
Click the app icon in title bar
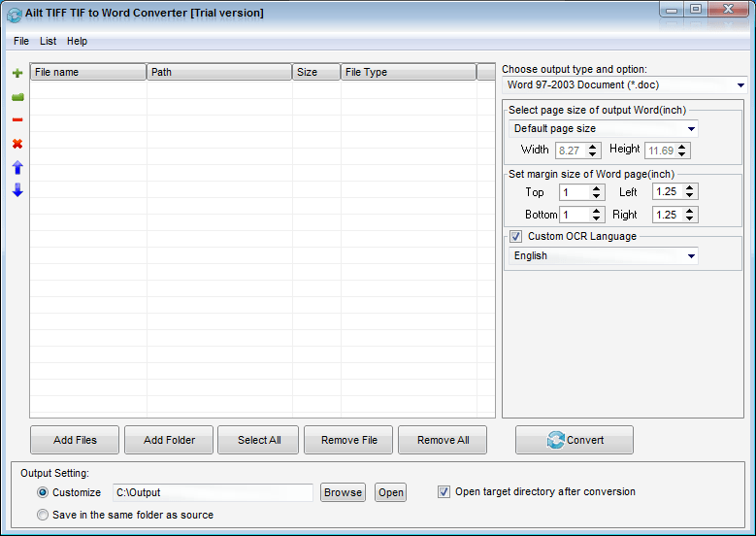click(14, 15)
